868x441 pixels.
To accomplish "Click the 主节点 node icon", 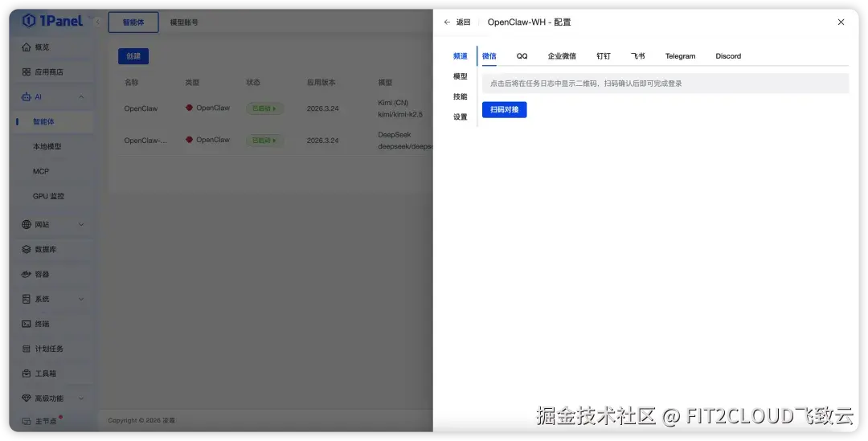I will pos(26,421).
